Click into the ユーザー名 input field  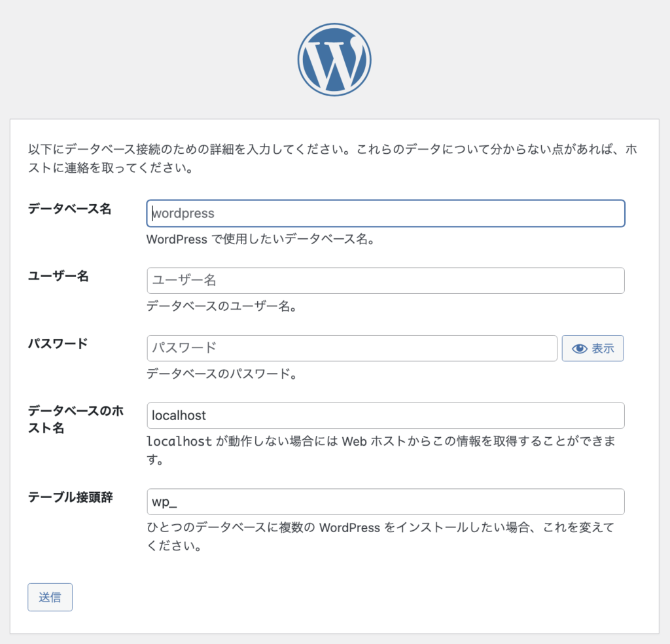[x=385, y=280]
